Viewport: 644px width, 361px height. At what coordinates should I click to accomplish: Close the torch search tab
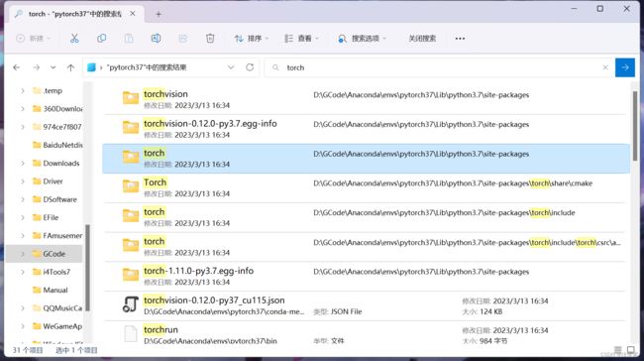133,14
